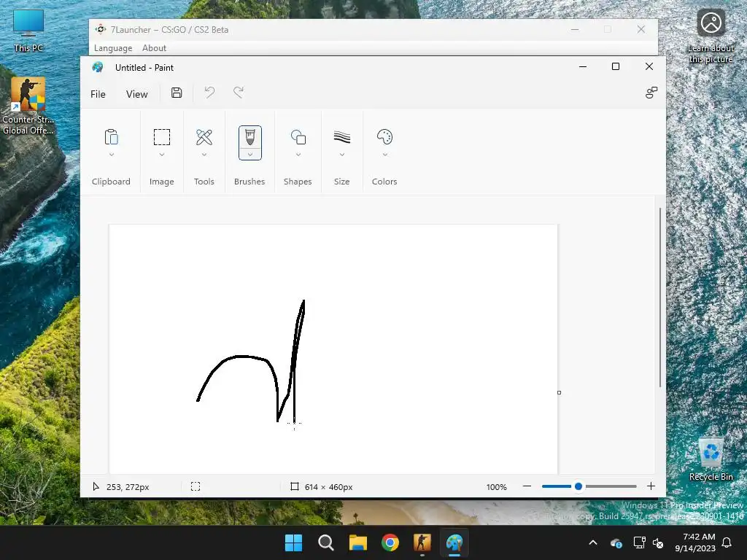Select the Brushes tool icon
Viewport: 747px width, 560px height.
coord(250,137)
